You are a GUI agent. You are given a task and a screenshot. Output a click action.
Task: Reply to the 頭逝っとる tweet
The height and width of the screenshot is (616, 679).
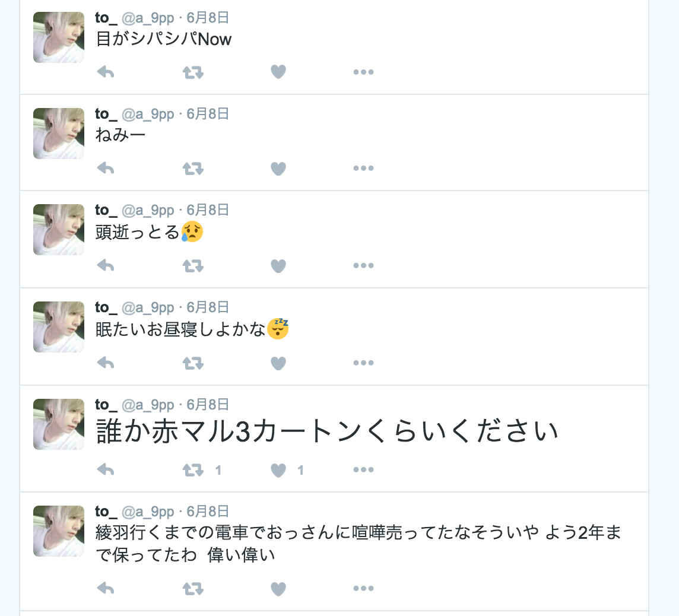[x=106, y=265]
